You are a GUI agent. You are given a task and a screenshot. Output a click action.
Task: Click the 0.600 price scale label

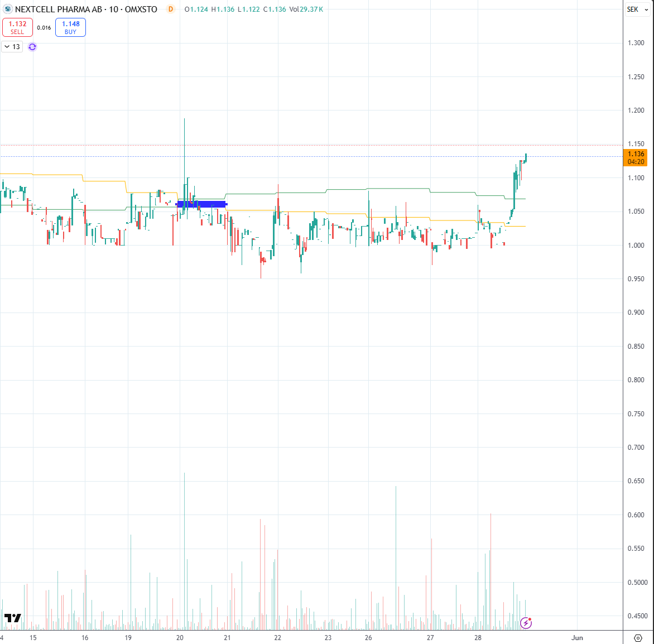636,515
